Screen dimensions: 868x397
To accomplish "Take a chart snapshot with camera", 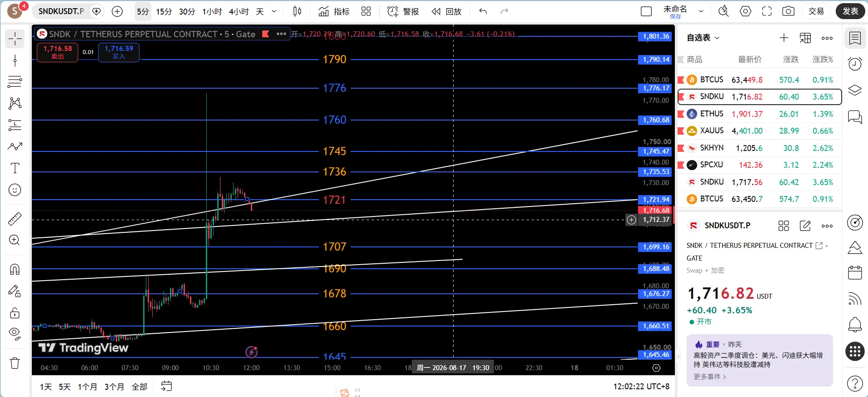I will [x=788, y=11].
